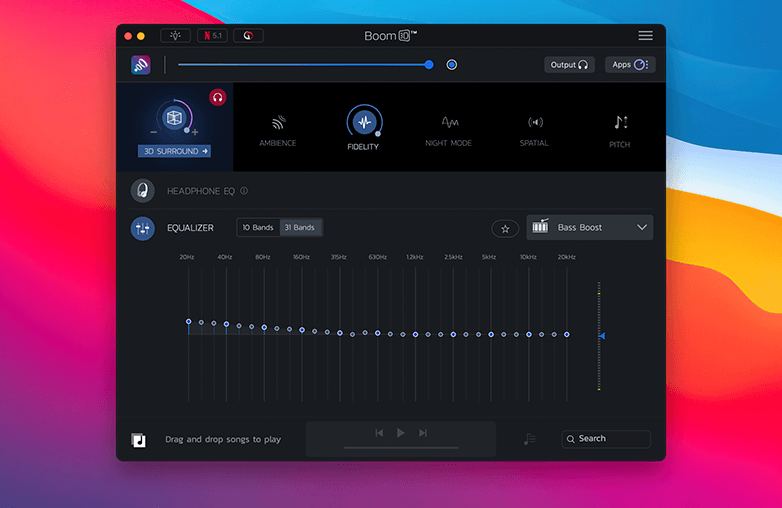Click the 'Drag and drop songs to play' text
The image size is (782, 508).
[x=223, y=439]
